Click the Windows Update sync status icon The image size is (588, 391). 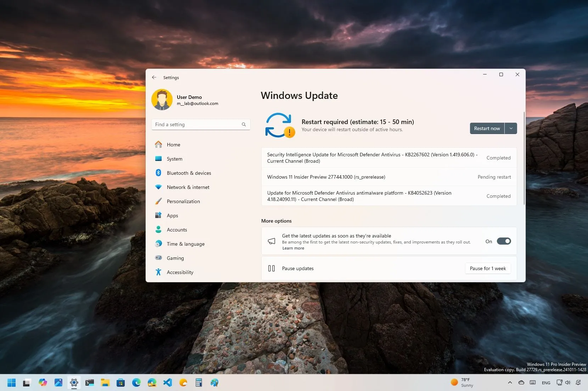(280, 125)
